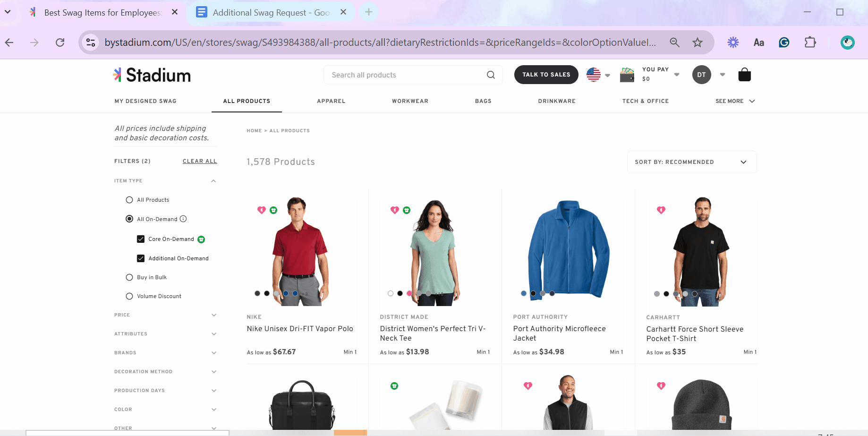
Task: Click the Grammarly extension icon
Action: pos(784,43)
